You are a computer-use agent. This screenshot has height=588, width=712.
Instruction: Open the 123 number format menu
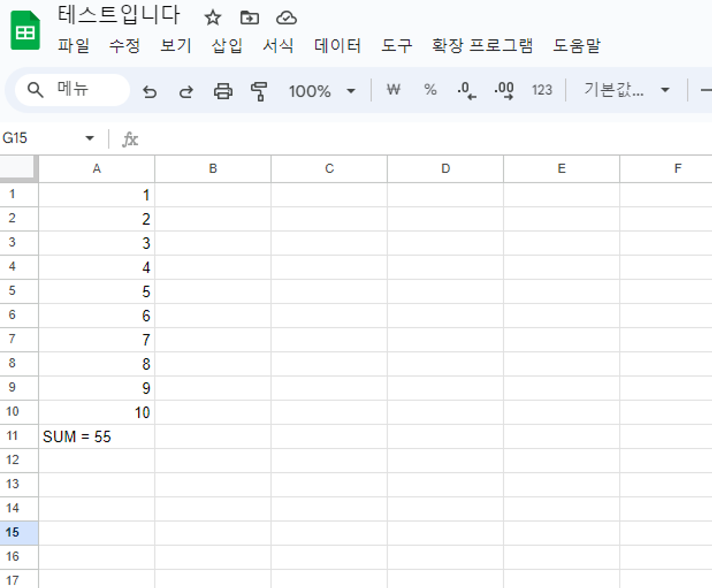point(542,90)
